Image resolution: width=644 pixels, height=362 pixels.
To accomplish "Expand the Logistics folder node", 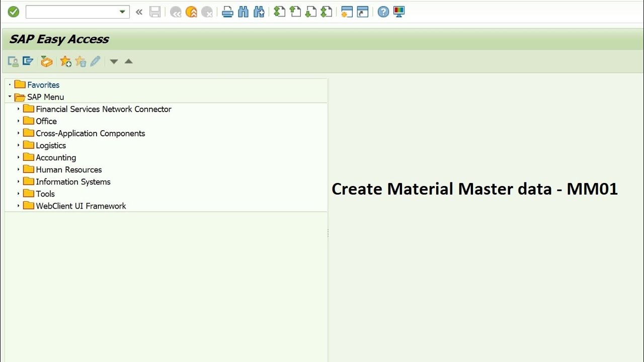I will pos(19,145).
